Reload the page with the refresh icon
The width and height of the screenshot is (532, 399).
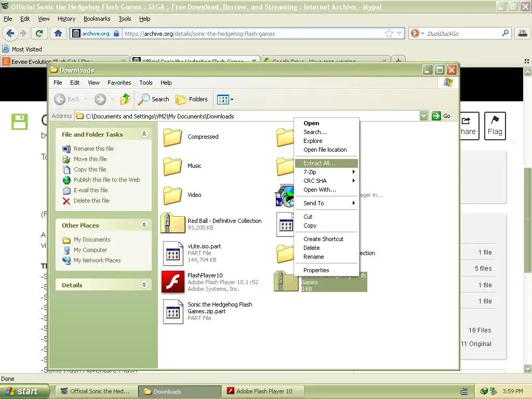[39, 33]
